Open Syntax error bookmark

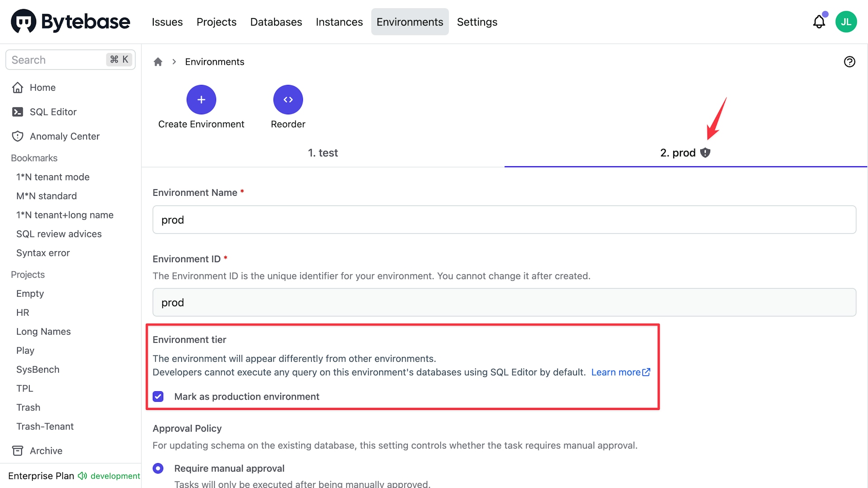[43, 253]
